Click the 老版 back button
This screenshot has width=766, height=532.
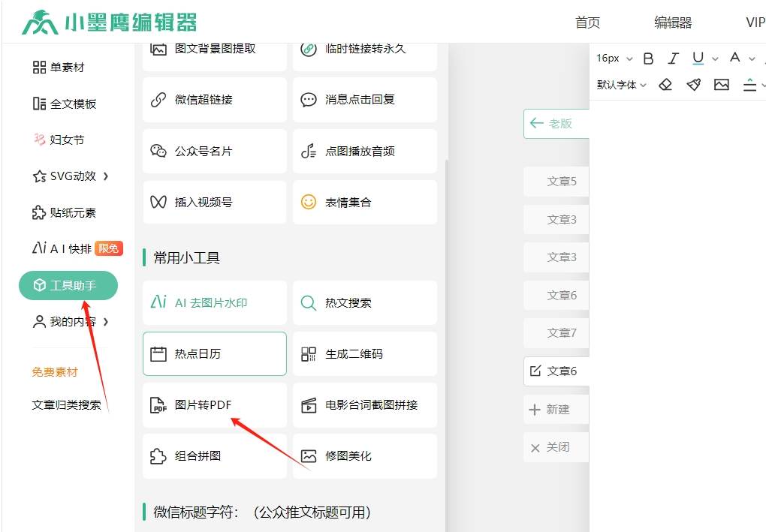[556, 124]
